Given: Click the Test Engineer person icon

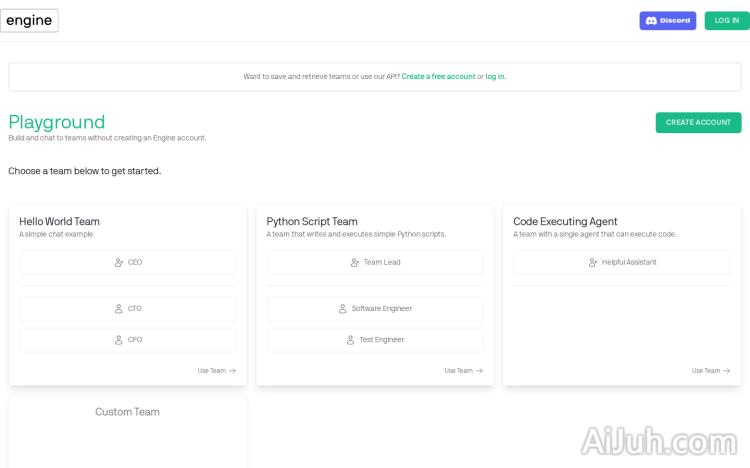Looking at the screenshot, I should coord(350,340).
